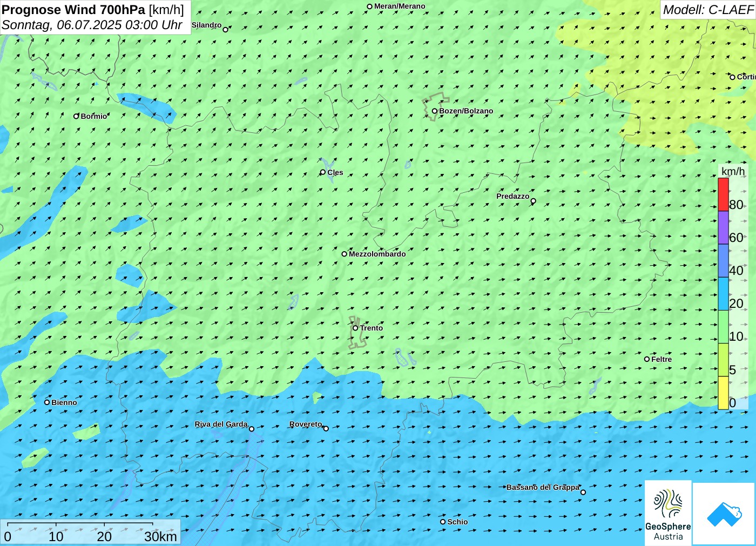The height and width of the screenshot is (546, 756).
Task: Click the 'Prognose Wind 700hPa [km/h]' title
Action: (93, 10)
